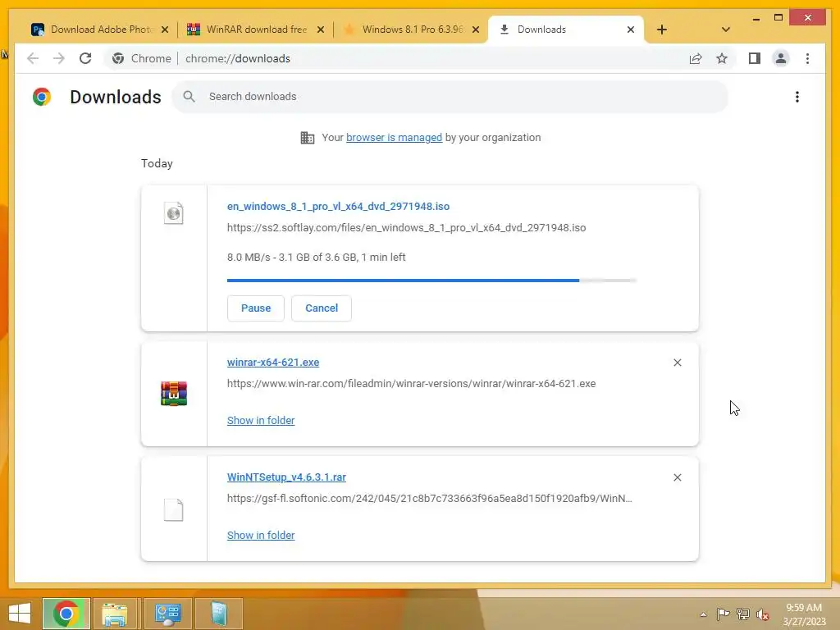Open a new tab with the plus button

tap(662, 30)
